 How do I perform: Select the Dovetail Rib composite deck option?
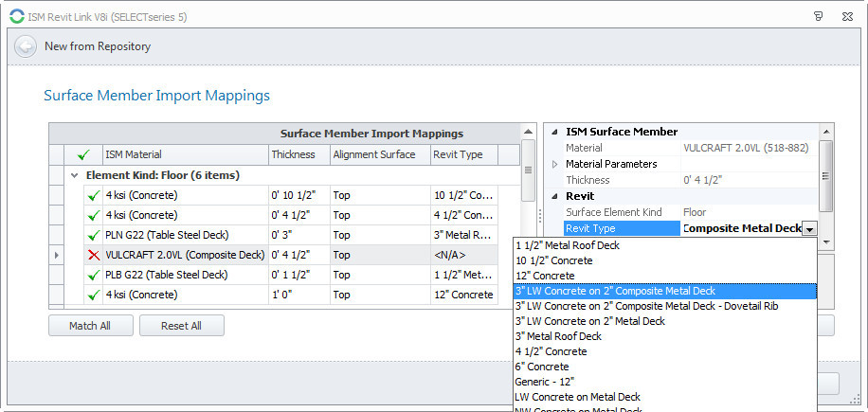click(x=664, y=306)
